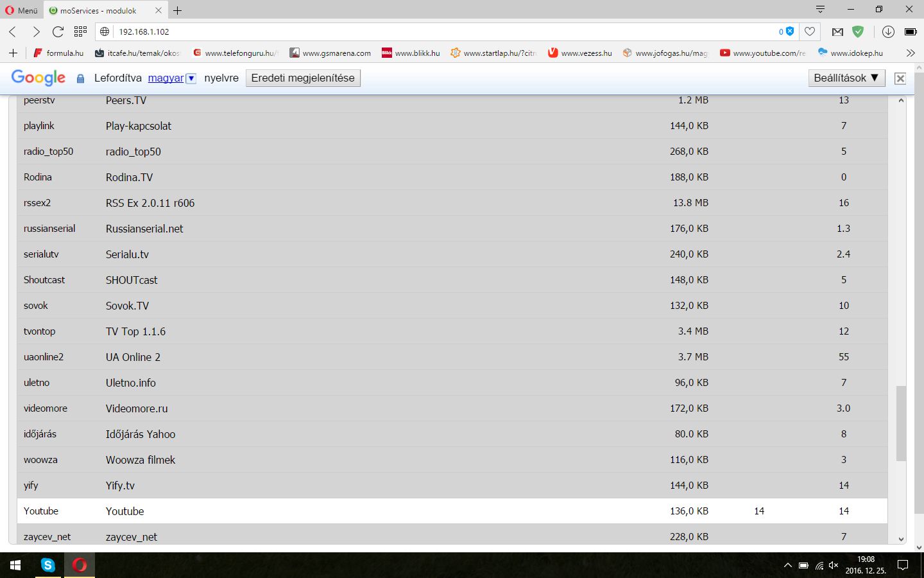Open www.gsmarena.com bookmark

tap(330, 53)
